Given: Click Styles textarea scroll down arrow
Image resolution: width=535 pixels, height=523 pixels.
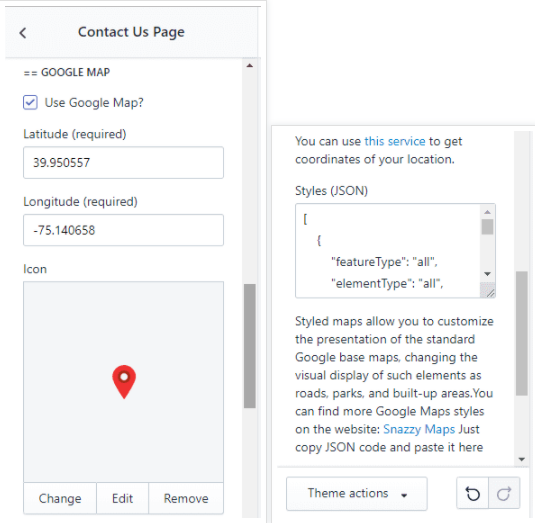Looking at the screenshot, I should [487, 274].
